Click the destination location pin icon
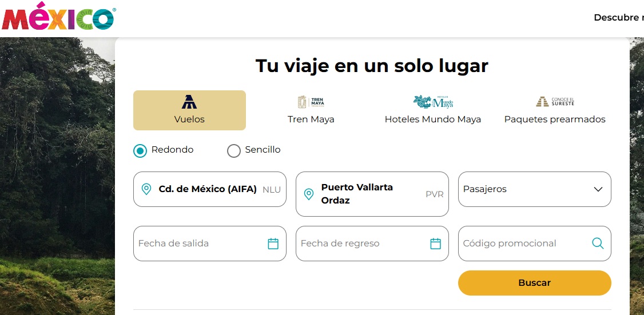The width and height of the screenshot is (644, 315). [x=308, y=194]
